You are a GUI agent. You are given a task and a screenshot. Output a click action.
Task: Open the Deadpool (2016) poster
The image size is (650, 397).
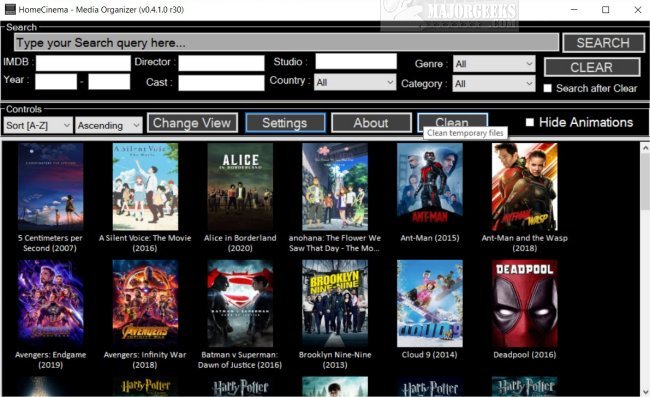(x=524, y=303)
